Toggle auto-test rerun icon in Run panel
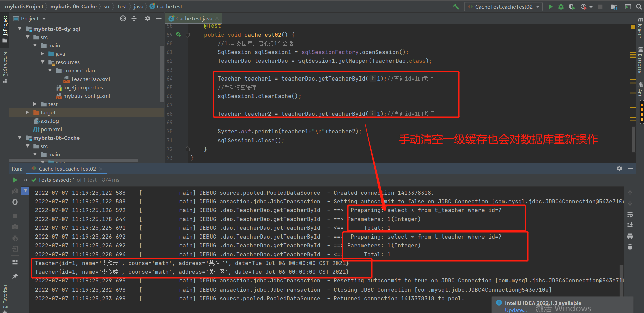The width and height of the screenshot is (644, 313). tap(15, 202)
